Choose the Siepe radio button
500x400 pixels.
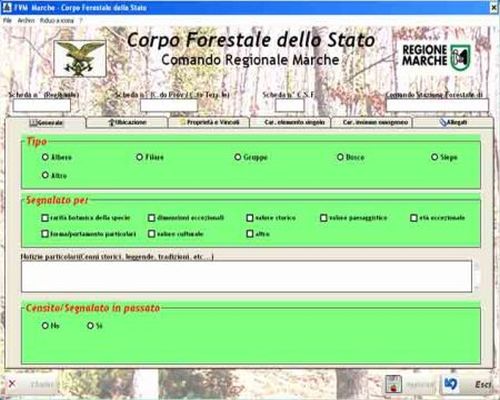coord(434,157)
